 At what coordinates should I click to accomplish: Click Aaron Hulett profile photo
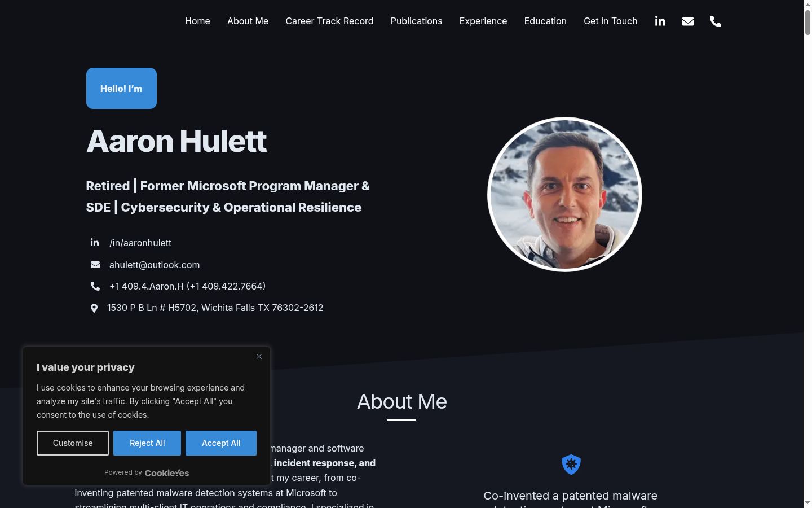564,194
